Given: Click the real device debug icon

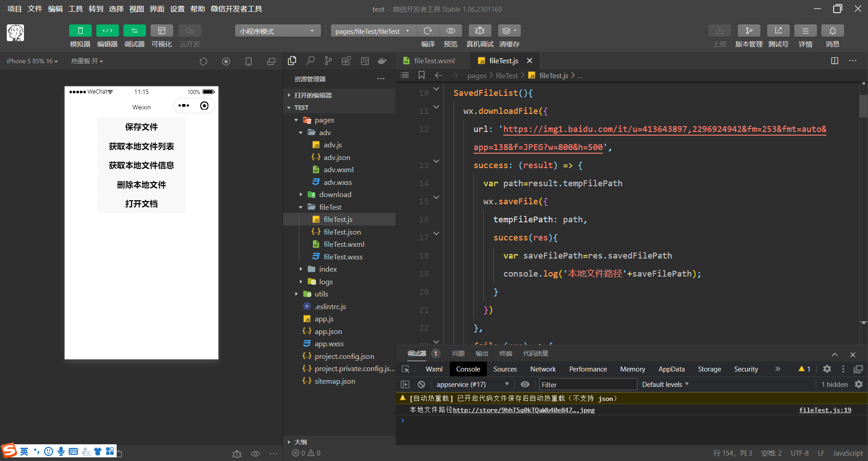Looking at the screenshot, I should 480,31.
